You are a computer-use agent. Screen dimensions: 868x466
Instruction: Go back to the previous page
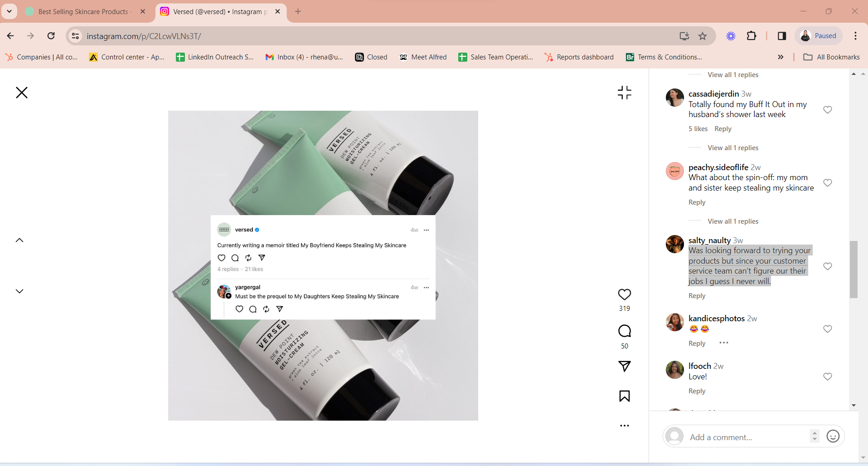pyautogui.click(x=10, y=36)
